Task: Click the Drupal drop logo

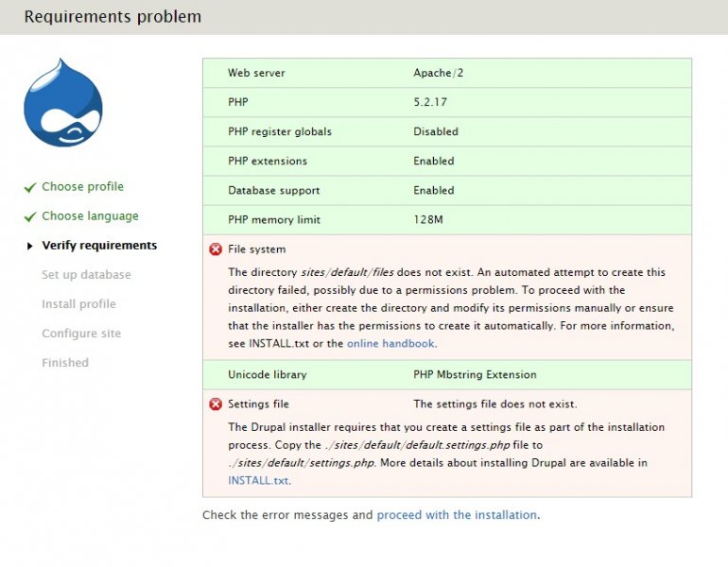Action: [63, 103]
